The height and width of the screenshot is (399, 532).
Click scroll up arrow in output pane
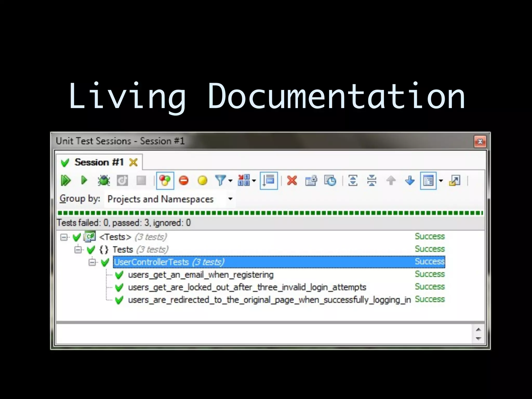(478, 330)
